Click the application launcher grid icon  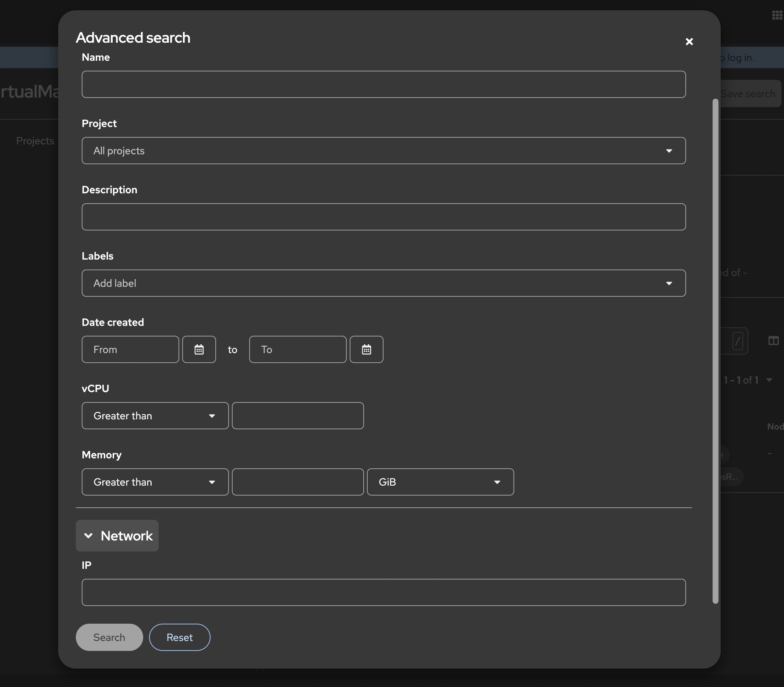(x=777, y=15)
